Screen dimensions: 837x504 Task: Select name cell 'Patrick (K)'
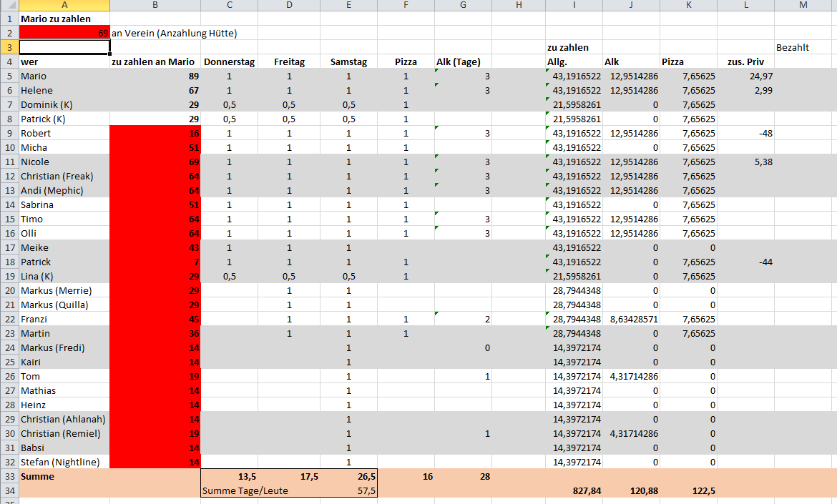click(64, 119)
